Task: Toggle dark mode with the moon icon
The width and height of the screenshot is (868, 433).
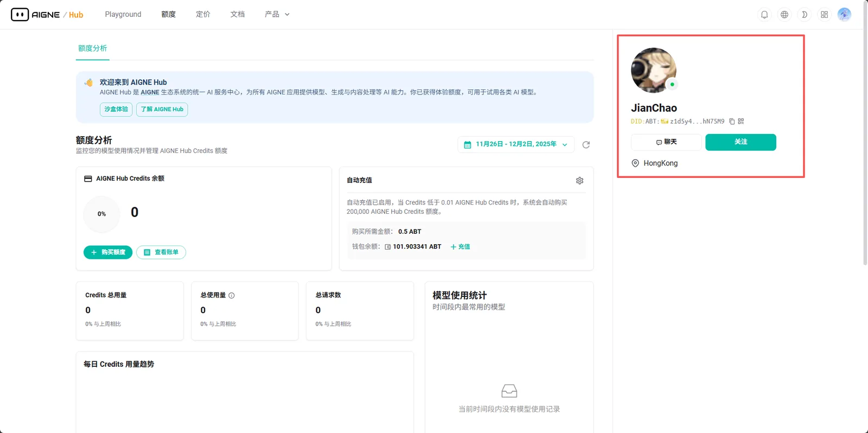Action: (805, 15)
